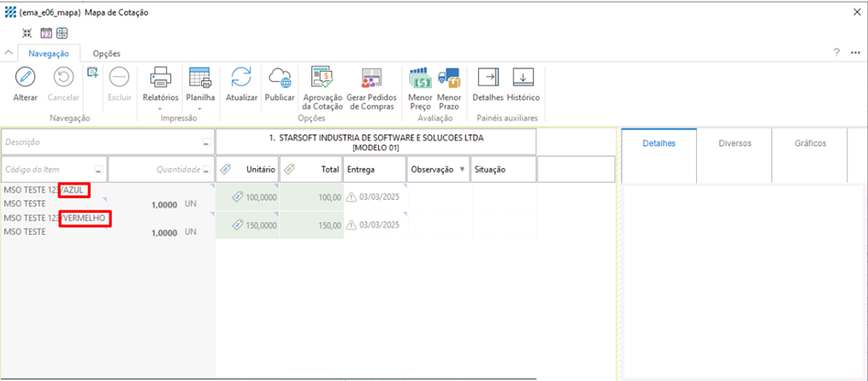
Task: Click the Total column header
Action: (311, 170)
